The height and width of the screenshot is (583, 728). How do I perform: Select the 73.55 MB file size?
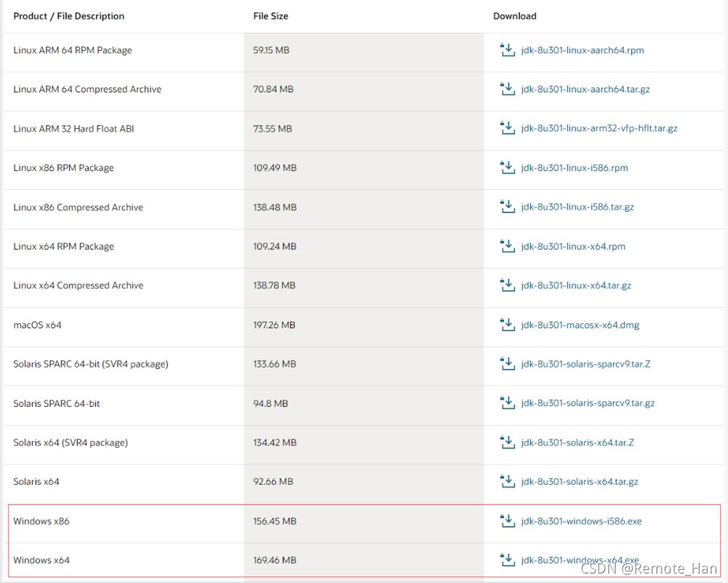coord(273,129)
